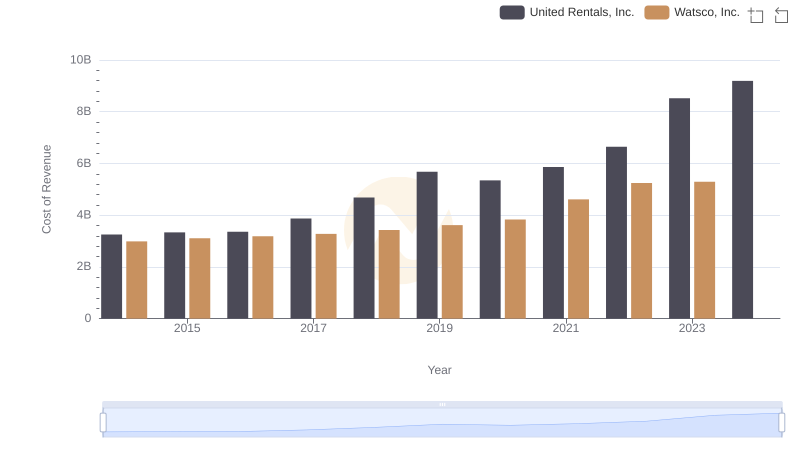Click the '2021' x-axis label
800x461 pixels.
[566, 328]
